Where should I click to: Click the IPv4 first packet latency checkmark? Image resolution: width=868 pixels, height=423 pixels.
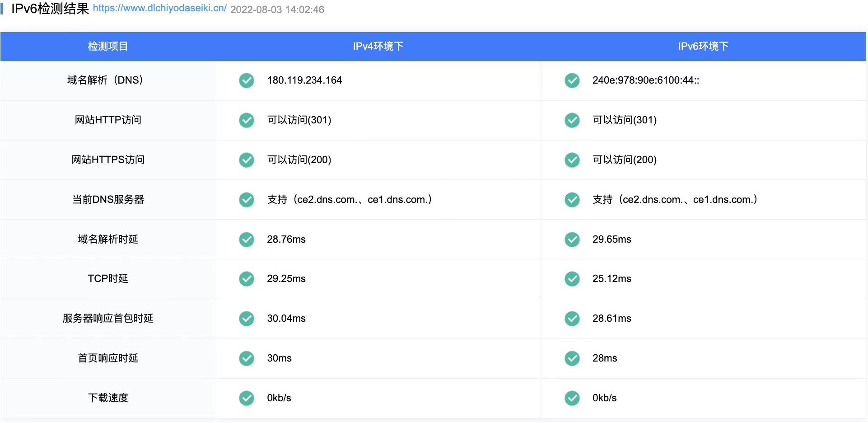point(247,319)
